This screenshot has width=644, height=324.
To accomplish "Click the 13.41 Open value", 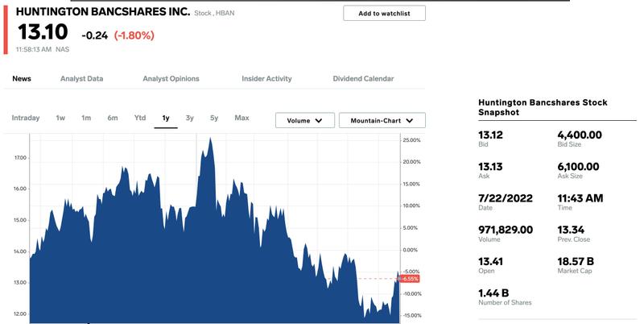I will coord(490,261).
